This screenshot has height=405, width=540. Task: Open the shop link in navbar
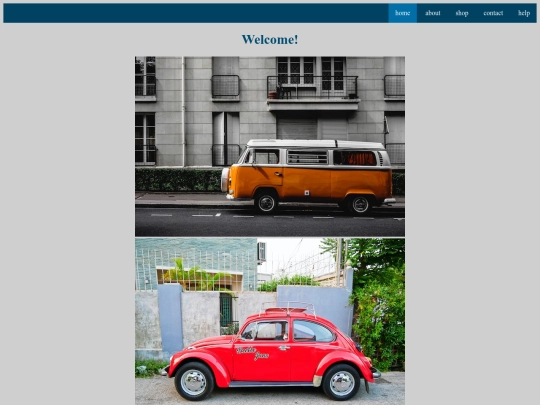pos(462,13)
